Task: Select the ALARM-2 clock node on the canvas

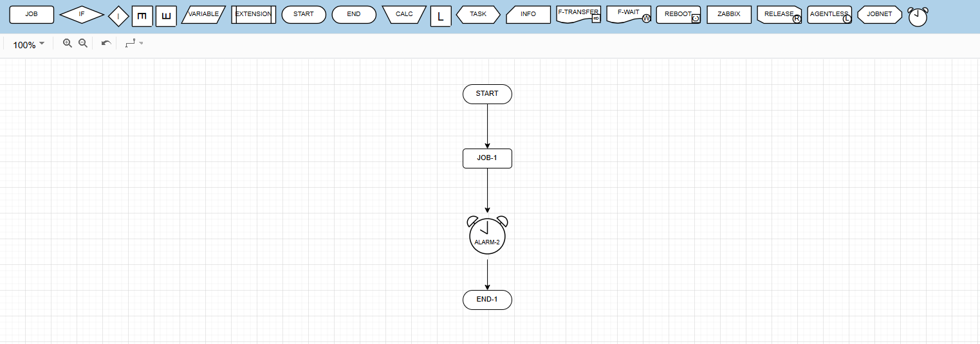Action: coord(487,235)
